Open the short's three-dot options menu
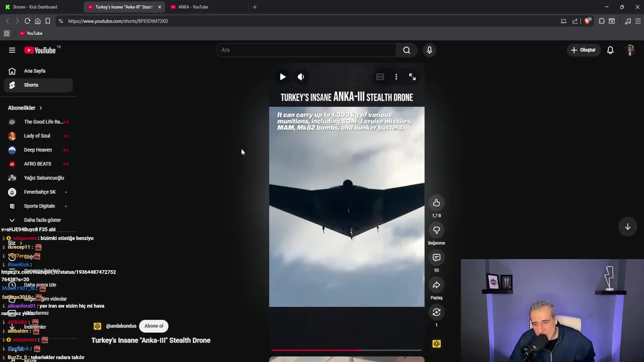644x362 pixels. (x=396, y=77)
